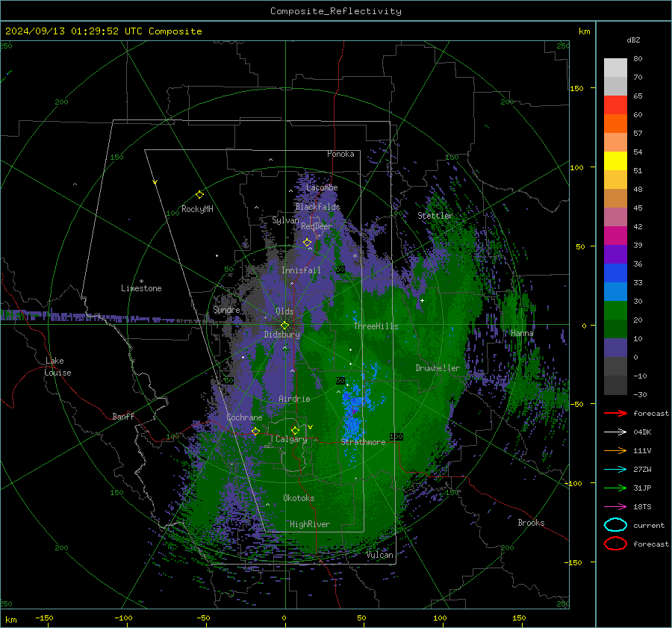Choose the magenta 18TS arrow legend icon
The image size is (672, 628).
615,507
